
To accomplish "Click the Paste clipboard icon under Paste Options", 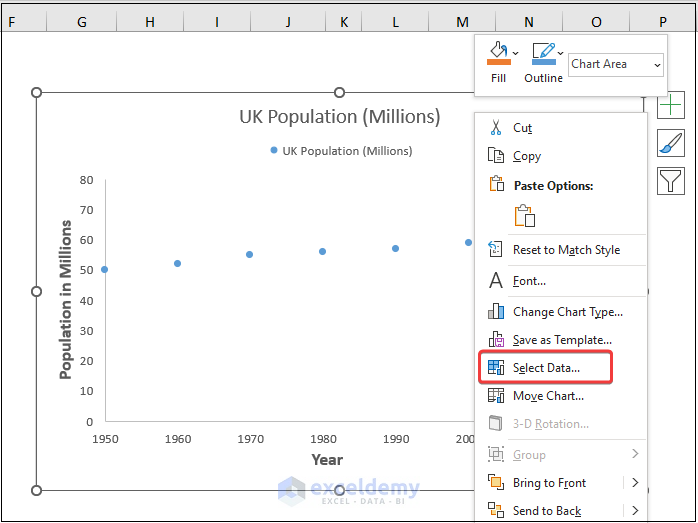I will click(525, 216).
